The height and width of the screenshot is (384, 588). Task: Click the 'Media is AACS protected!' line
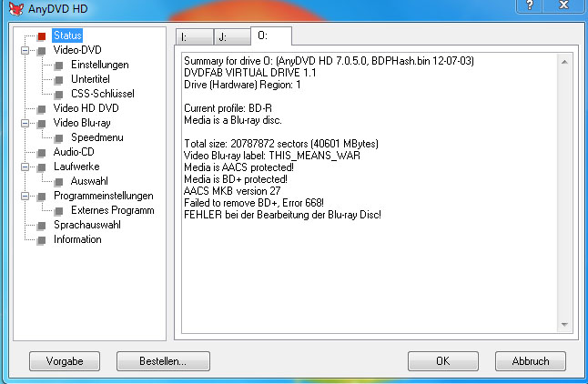[x=238, y=167]
